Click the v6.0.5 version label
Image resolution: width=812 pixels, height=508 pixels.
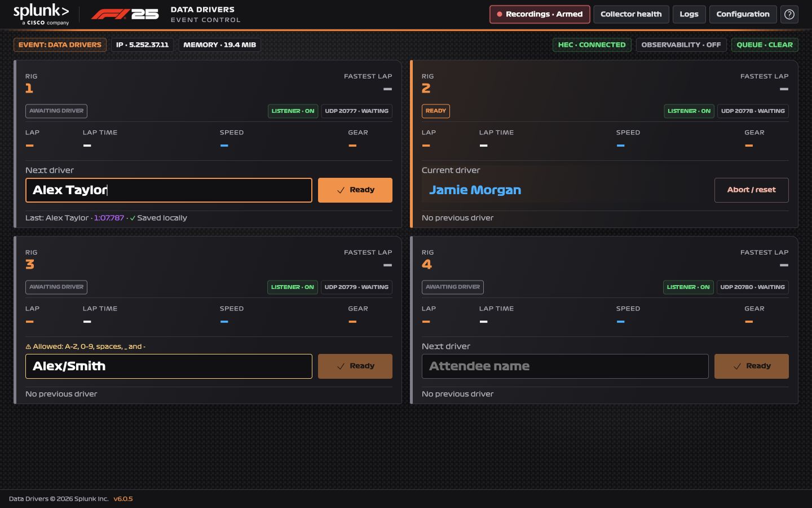pyautogui.click(x=123, y=499)
